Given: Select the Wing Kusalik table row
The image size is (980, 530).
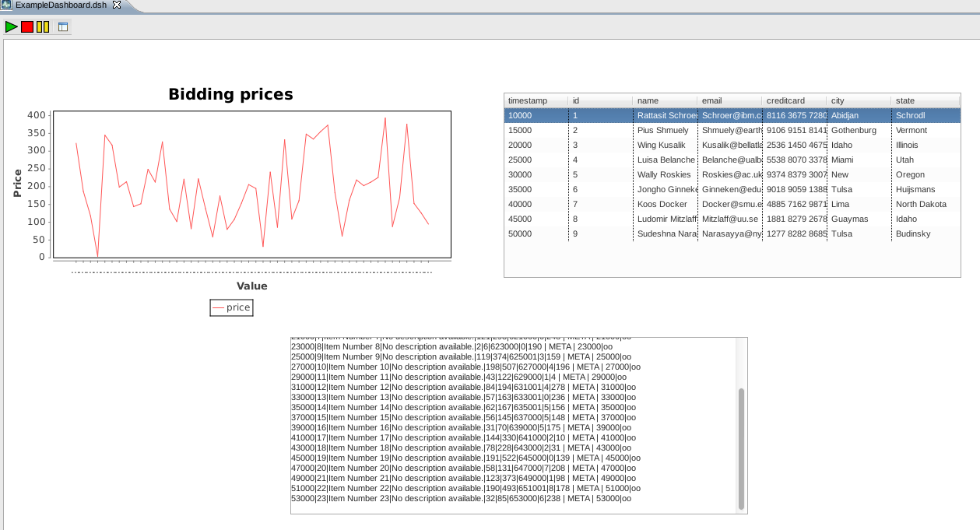Looking at the screenshot, I should click(x=661, y=145).
